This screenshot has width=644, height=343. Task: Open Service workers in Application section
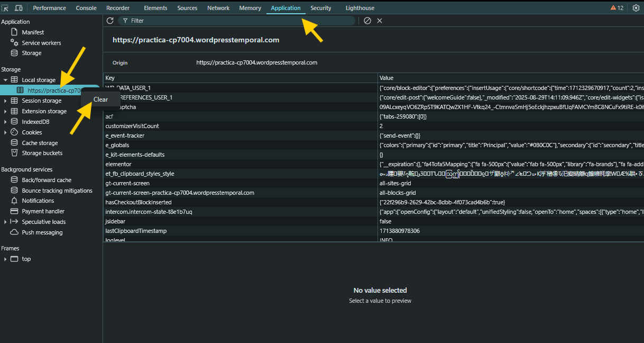tap(41, 43)
